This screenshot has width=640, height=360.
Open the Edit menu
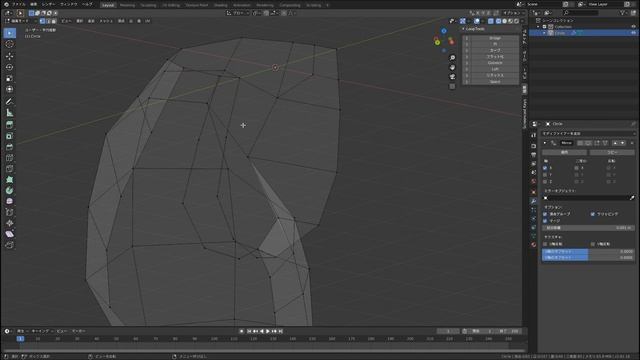click(x=34, y=4)
